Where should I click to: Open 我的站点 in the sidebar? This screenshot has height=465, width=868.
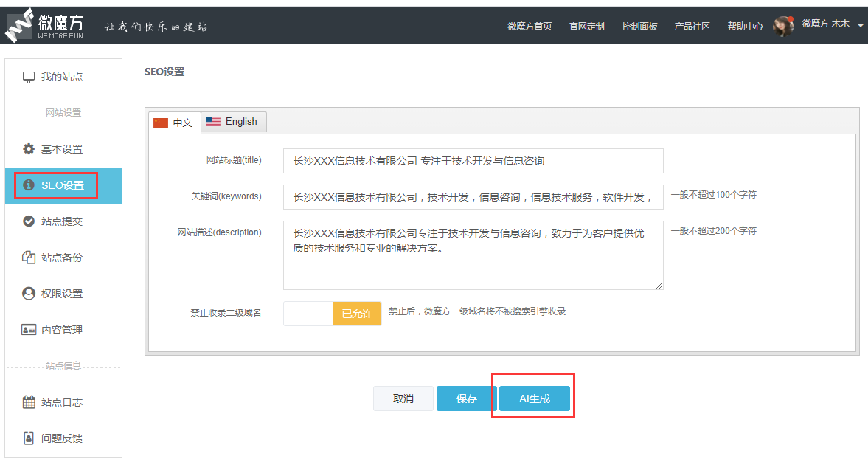coord(63,77)
